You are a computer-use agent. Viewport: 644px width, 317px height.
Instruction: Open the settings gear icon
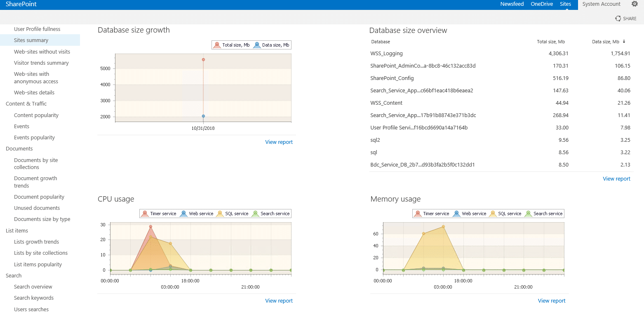tap(635, 4)
